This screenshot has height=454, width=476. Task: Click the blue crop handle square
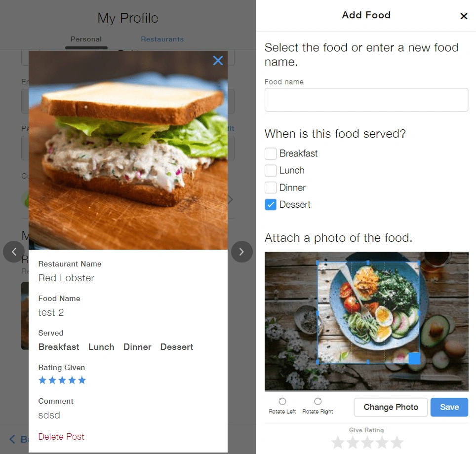click(x=414, y=358)
